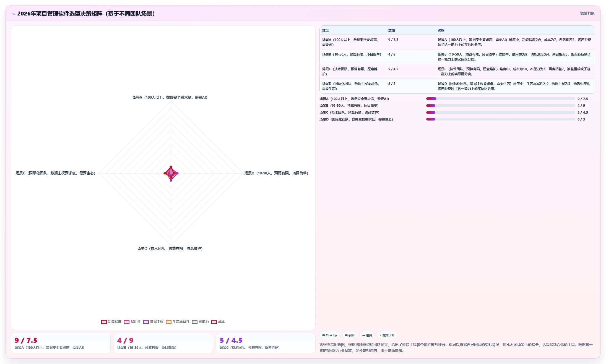Click the radar chart's right axis label 场景B
Viewport: 606px width, 364px height.
[x=276, y=173]
